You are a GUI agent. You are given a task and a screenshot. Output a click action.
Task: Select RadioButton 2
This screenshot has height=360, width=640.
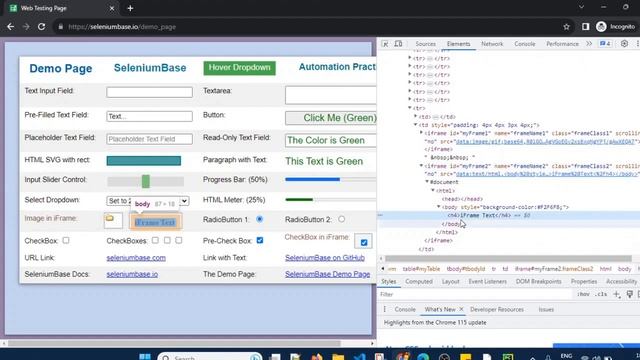pyautogui.click(x=341, y=219)
